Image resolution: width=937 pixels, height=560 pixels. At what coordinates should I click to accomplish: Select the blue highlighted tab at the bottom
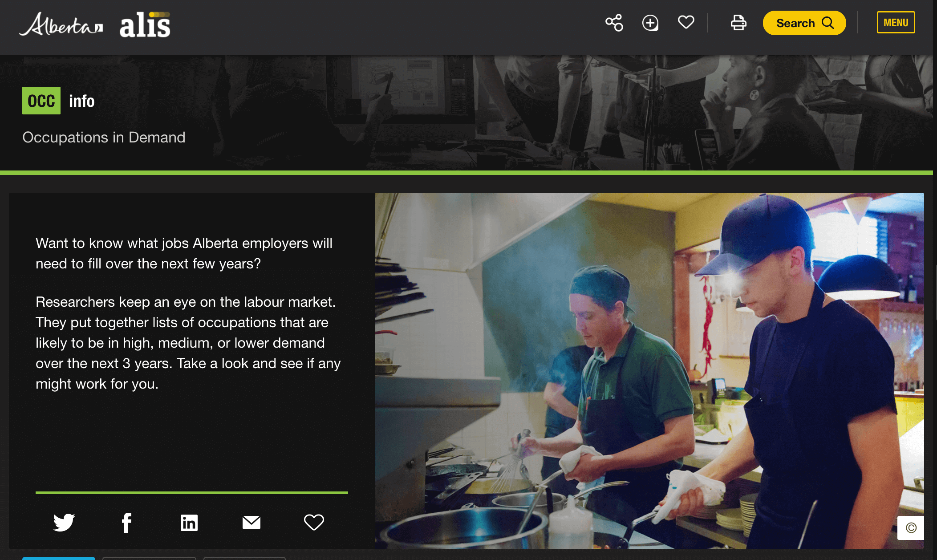pos(59,558)
